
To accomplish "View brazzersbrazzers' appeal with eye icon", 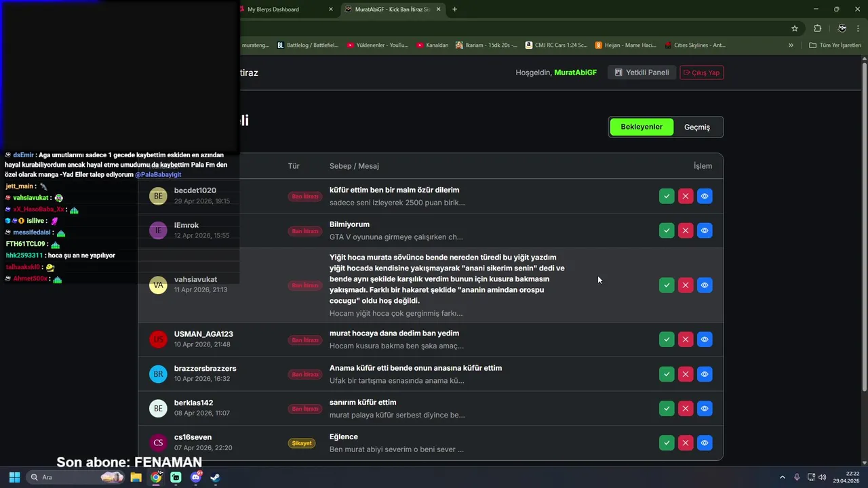I will click(705, 374).
